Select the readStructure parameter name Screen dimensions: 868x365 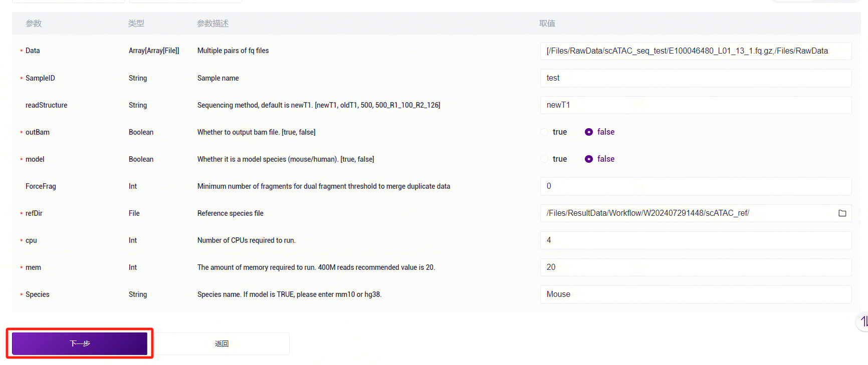point(46,105)
